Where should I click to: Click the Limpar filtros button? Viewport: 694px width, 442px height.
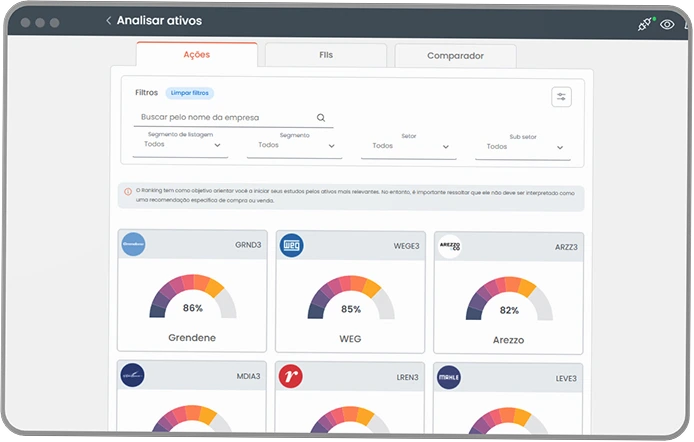(x=190, y=93)
